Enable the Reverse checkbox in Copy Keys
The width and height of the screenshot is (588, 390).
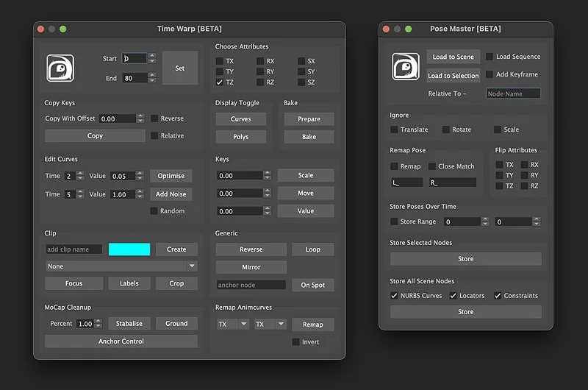pyautogui.click(x=154, y=118)
